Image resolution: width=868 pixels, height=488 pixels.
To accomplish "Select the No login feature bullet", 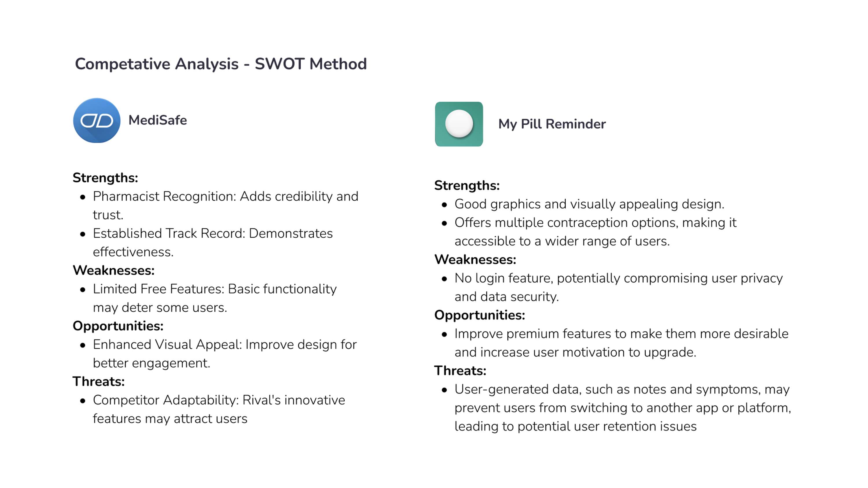I will point(618,287).
